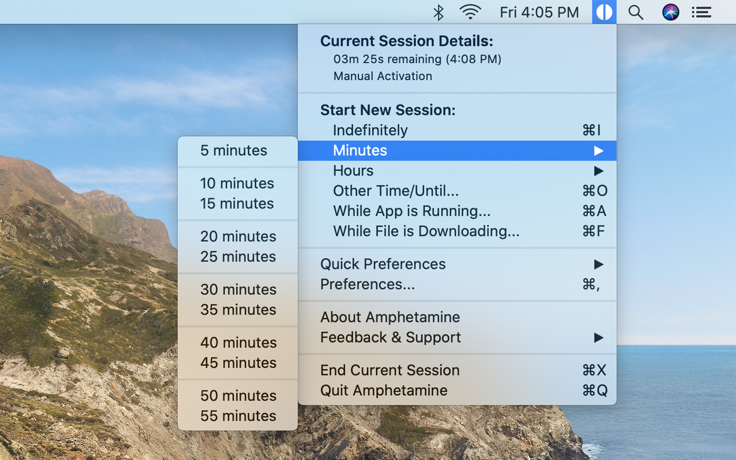Pick the 55 minutes option
Viewport: 736px width, 460px height.
click(x=238, y=416)
